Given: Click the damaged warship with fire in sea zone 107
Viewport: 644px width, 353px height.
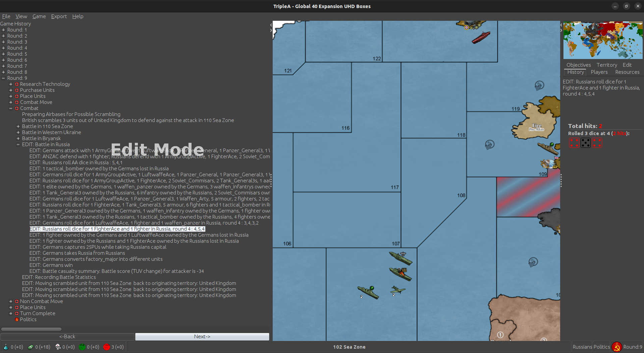Looking at the screenshot, I should pyautogui.click(x=400, y=274).
